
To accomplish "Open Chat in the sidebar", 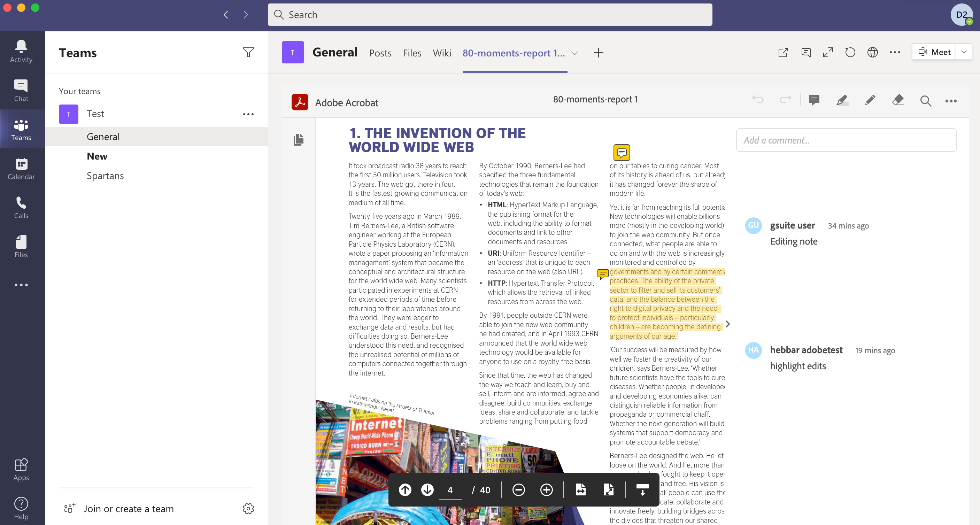I will click(21, 90).
